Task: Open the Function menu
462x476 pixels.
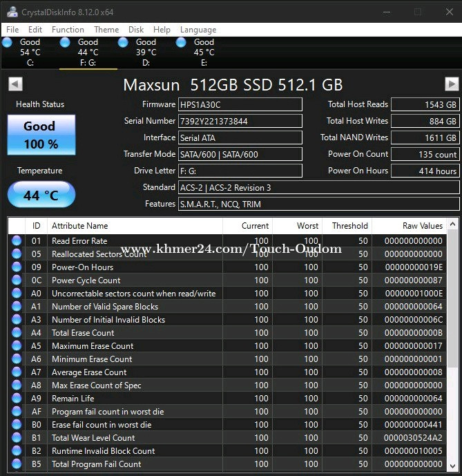Action: tap(68, 30)
